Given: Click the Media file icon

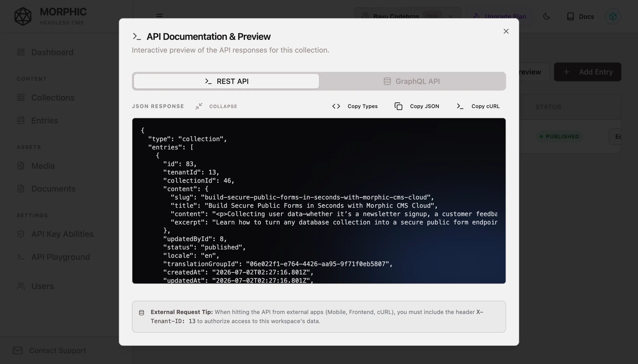Looking at the screenshot, I should pos(21,166).
